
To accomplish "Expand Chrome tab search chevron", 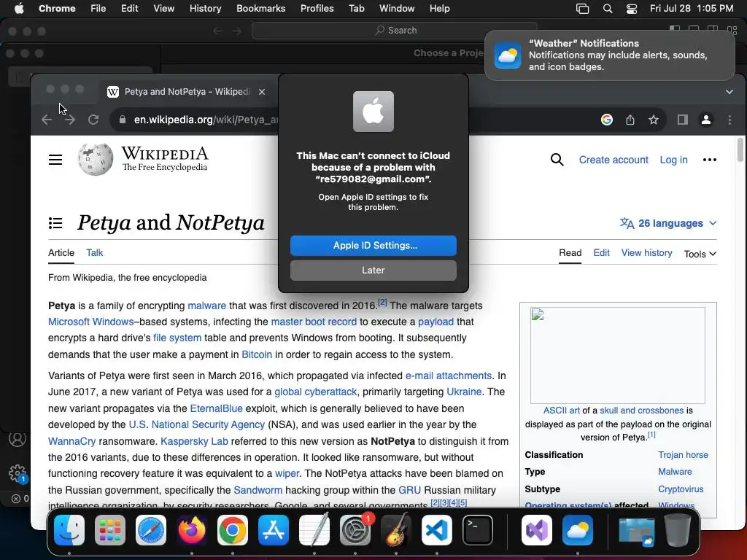I will click(729, 91).
